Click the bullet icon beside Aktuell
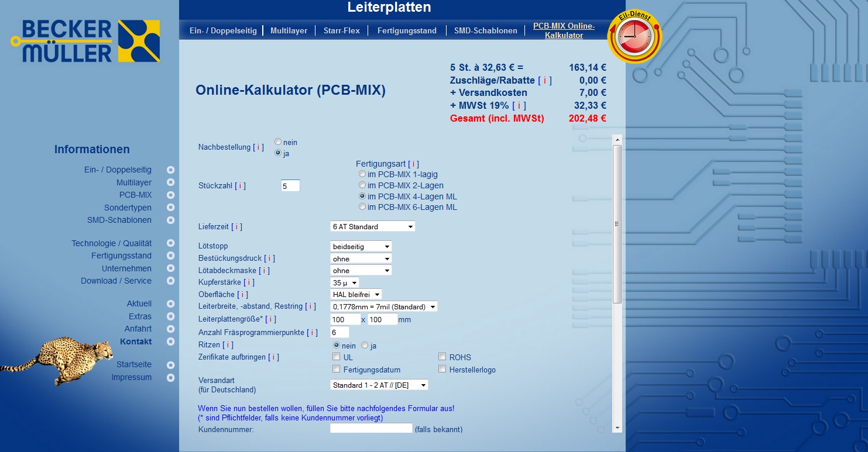This screenshot has height=452, width=868. [x=170, y=304]
